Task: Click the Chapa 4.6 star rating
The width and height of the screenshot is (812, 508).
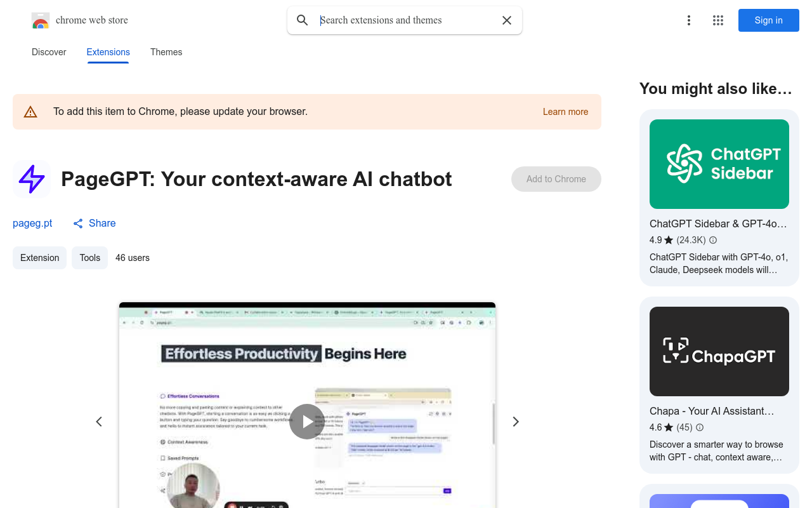Action: (x=662, y=427)
